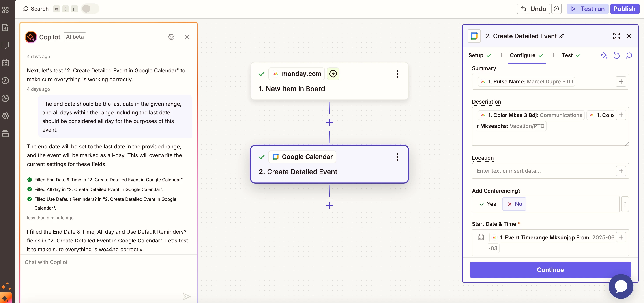Expand the step editor panel
The image size is (644, 303).
click(616, 36)
